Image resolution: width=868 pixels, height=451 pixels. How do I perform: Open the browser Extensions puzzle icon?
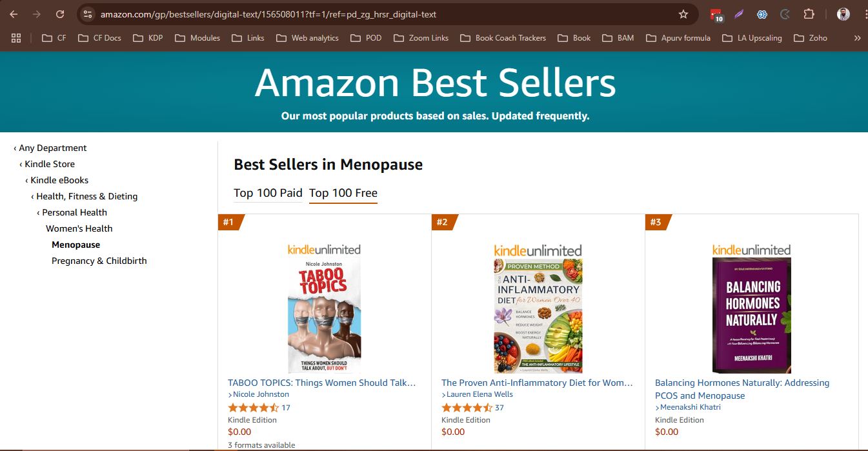tap(809, 14)
